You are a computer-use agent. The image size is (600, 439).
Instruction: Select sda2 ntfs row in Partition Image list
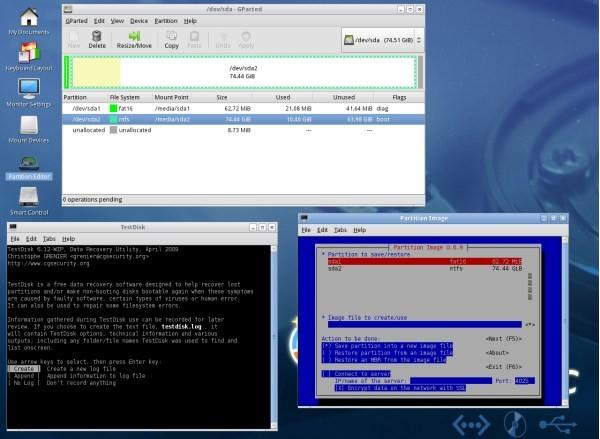tap(425, 269)
